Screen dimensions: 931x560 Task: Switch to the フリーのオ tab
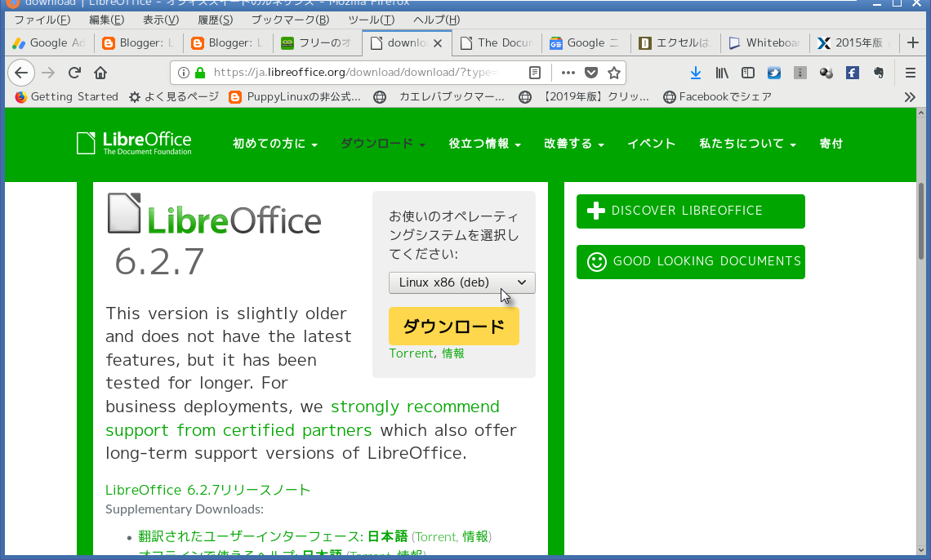tap(317, 42)
